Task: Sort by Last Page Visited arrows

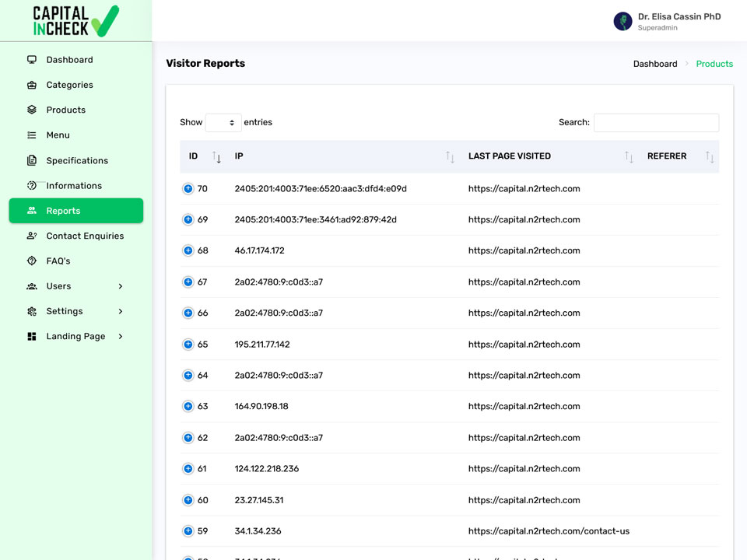Action: 629,156
